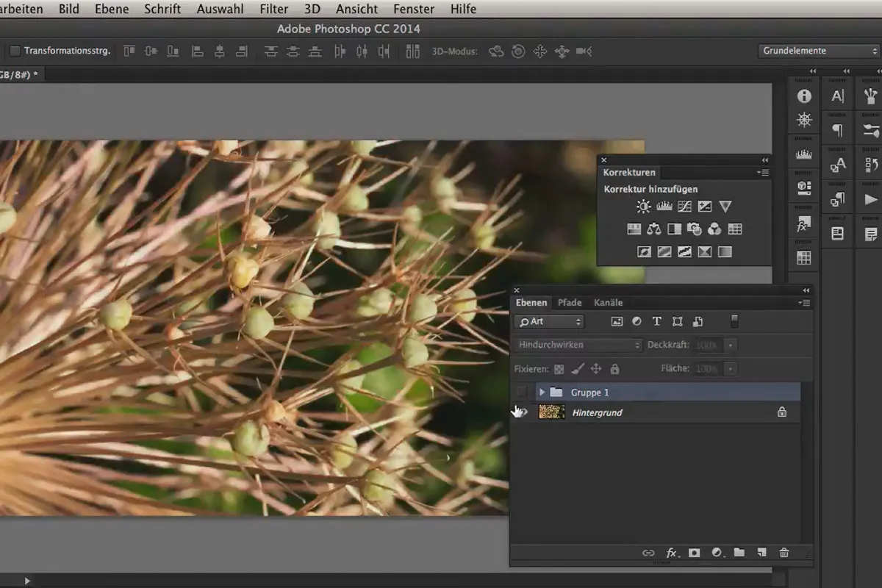Create a new group via folder icon

739,553
